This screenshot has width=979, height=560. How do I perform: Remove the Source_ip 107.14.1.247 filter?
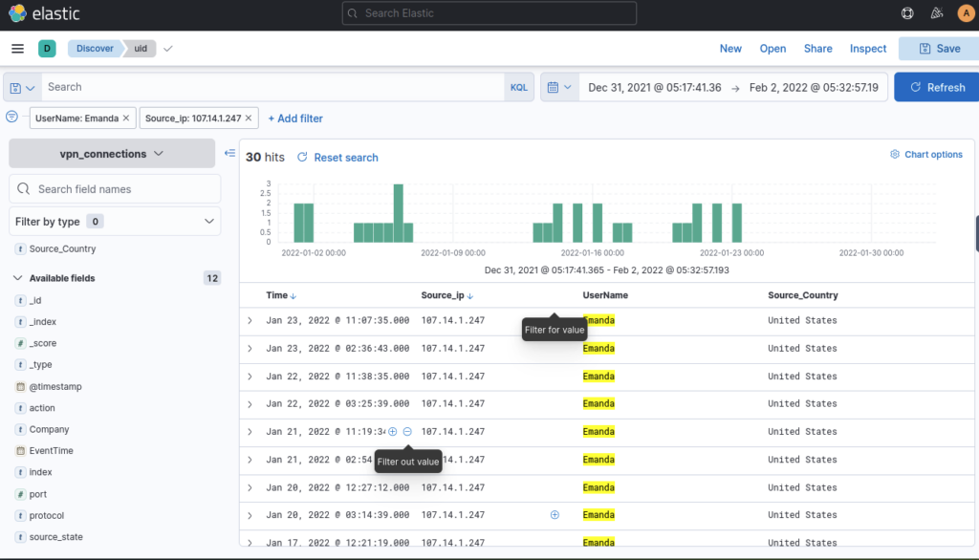(249, 118)
